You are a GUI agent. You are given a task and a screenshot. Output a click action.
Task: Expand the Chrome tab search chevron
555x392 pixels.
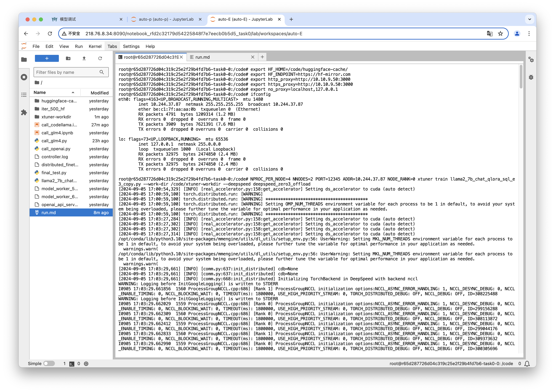pyautogui.click(x=530, y=19)
